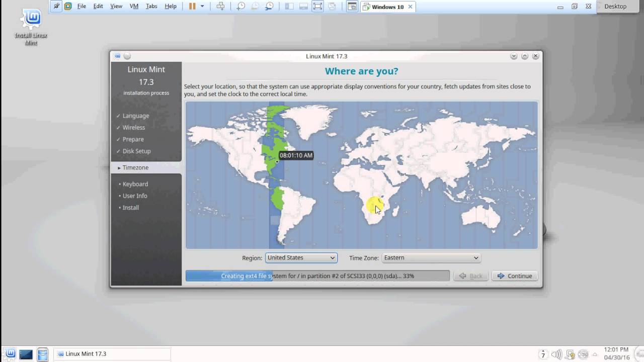The image size is (644, 362).
Task: Click the Continue button
Action: pyautogui.click(x=515, y=276)
